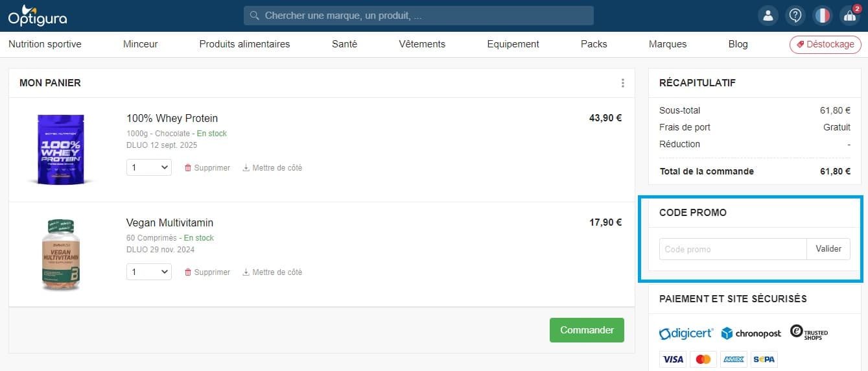Click the French flag language icon
The height and width of the screenshot is (371, 868).
(x=822, y=16)
